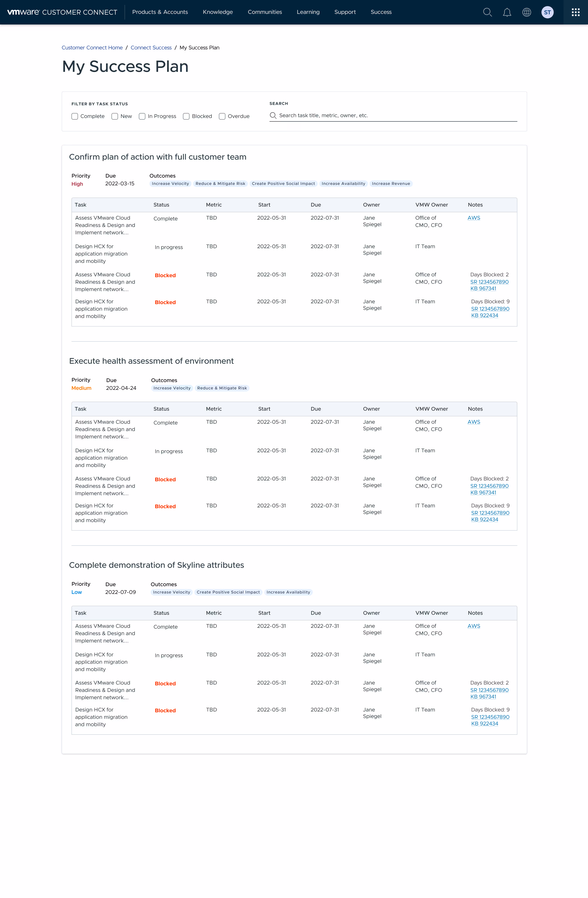Open the apps grid launcher icon
This screenshot has width=588, height=898.
[x=575, y=12]
